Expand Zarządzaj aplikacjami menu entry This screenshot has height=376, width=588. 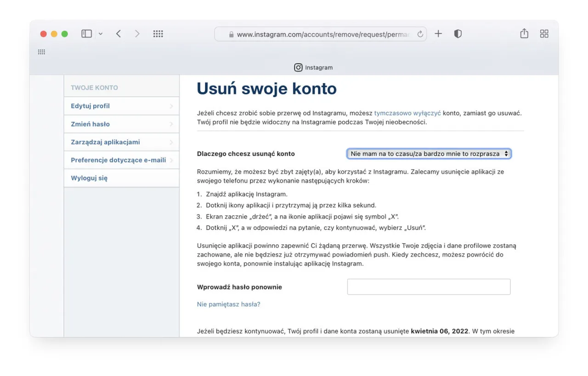[x=105, y=142]
